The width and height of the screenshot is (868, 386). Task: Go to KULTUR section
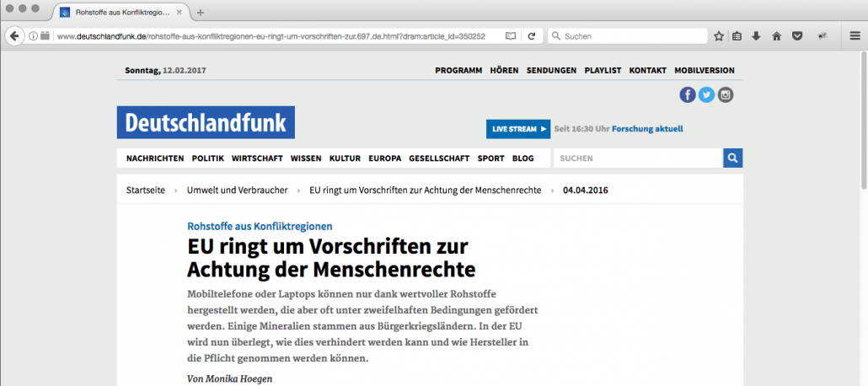pyautogui.click(x=345, y=158)
